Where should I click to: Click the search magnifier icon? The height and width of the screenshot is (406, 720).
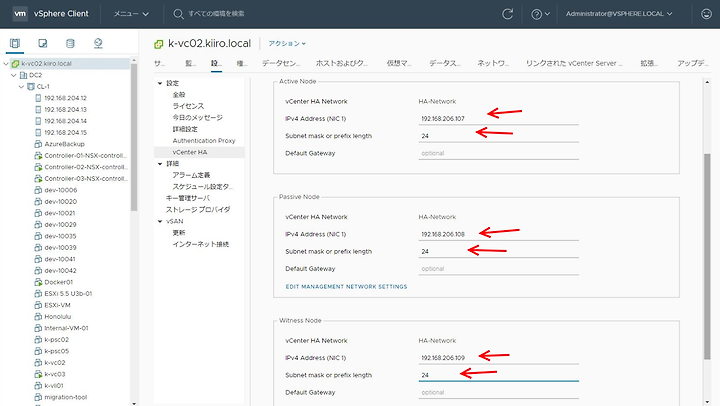(x=178, y=14)
